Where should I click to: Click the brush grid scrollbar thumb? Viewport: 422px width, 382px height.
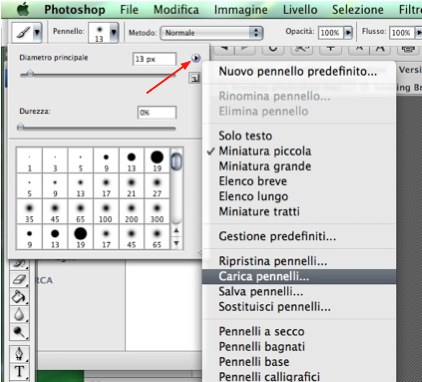(x=176, y=161)
